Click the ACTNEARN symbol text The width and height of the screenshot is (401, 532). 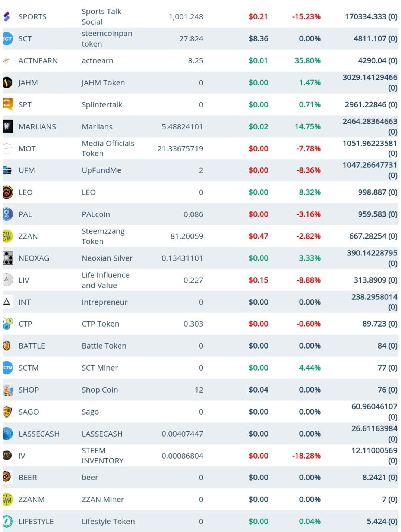pos(38,61)
